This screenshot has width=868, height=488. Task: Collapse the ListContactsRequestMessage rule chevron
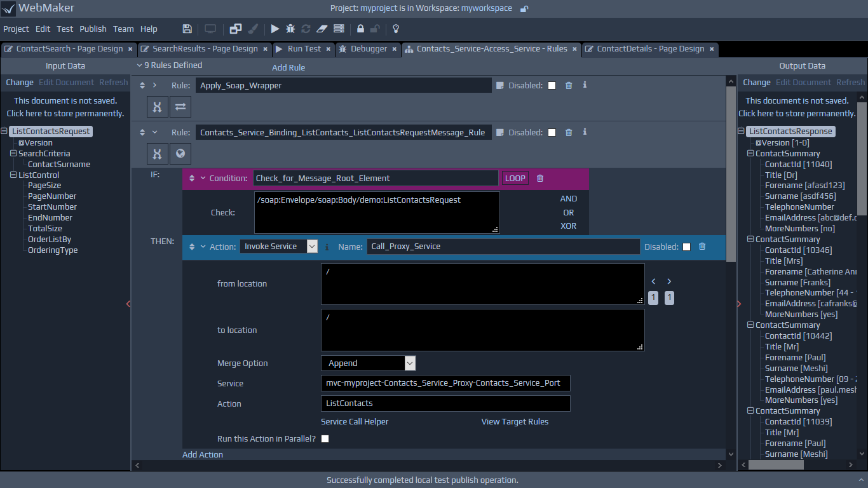pos(154,132)
